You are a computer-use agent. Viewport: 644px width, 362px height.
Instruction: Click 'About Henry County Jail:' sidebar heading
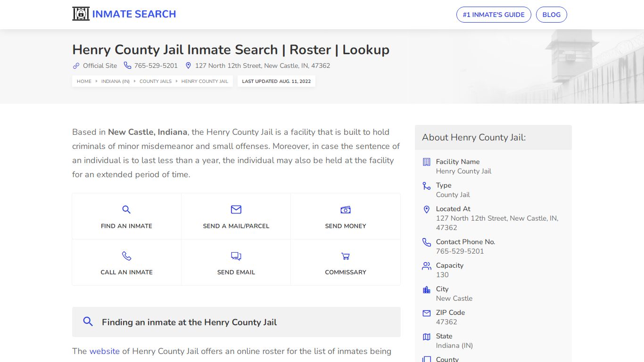(x=474, y=137)
